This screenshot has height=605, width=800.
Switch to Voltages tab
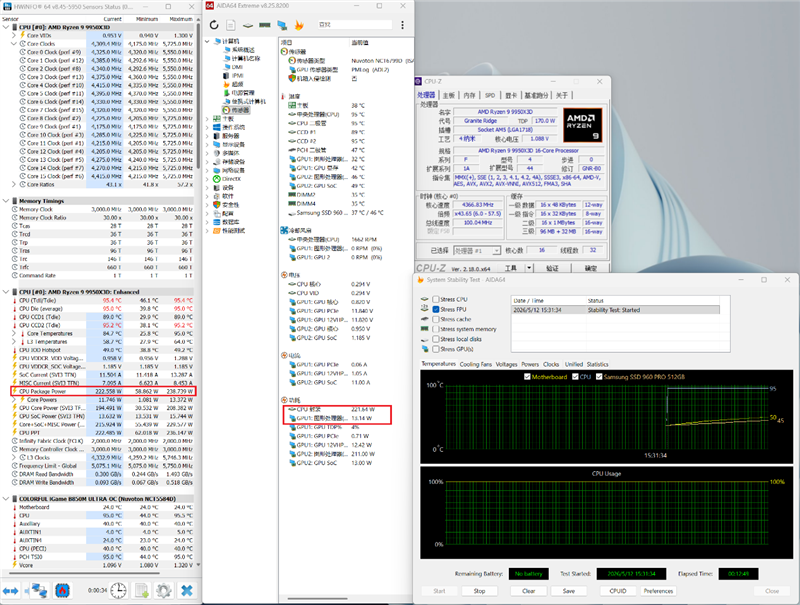click(x=506, y=364)
